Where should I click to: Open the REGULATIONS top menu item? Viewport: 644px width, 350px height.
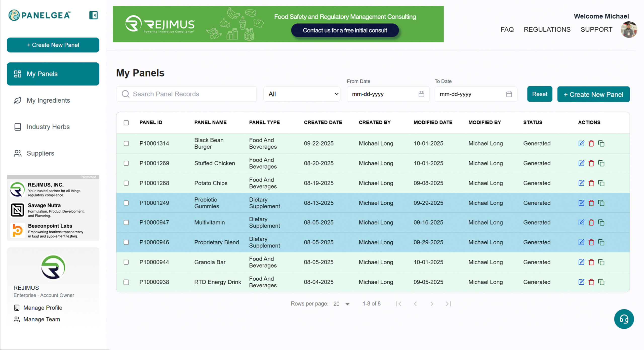(547, 29)
